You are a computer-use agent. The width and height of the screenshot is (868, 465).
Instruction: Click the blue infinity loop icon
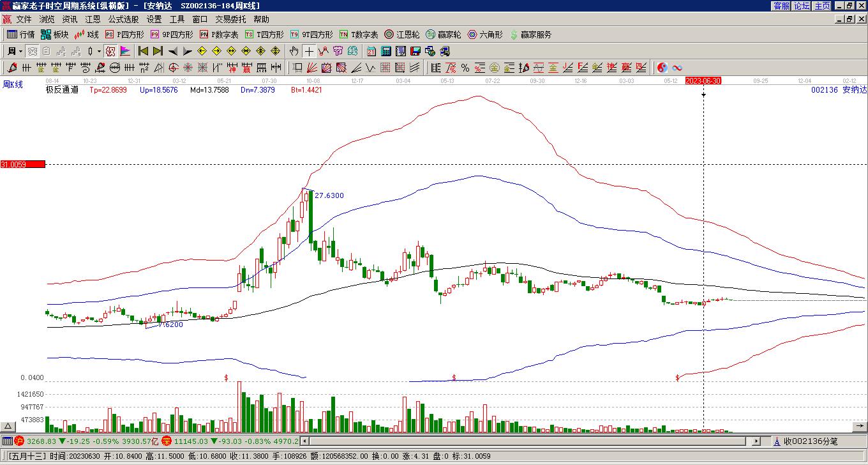677,68
